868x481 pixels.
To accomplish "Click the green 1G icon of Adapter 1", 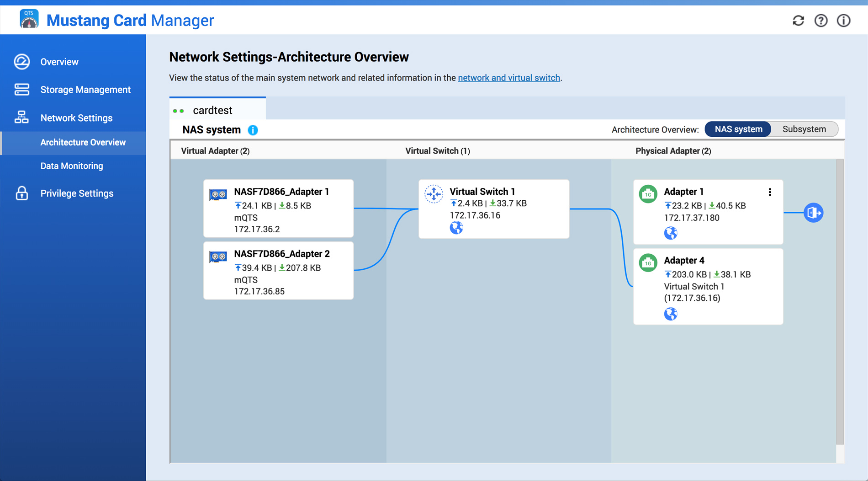I will 648,194.
